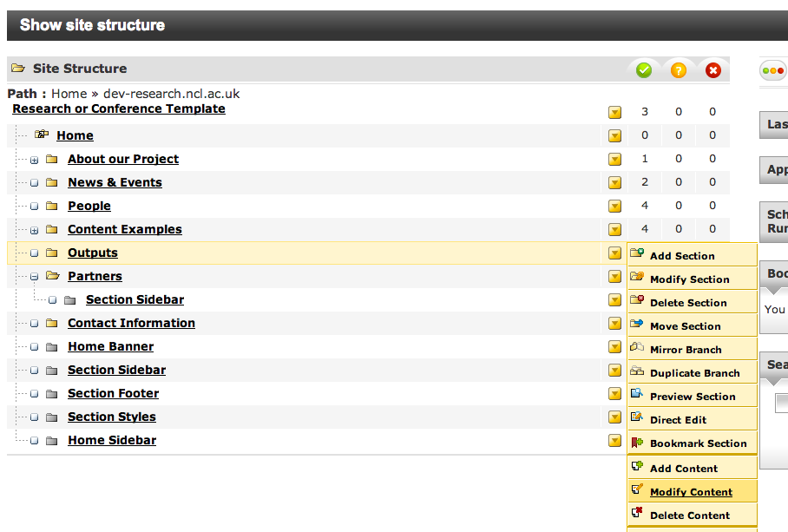Image resolution: width=788 pixels, height=532 pixels.
Task: Click the Bookmark Section flag icon
Action: coord(637,442)
